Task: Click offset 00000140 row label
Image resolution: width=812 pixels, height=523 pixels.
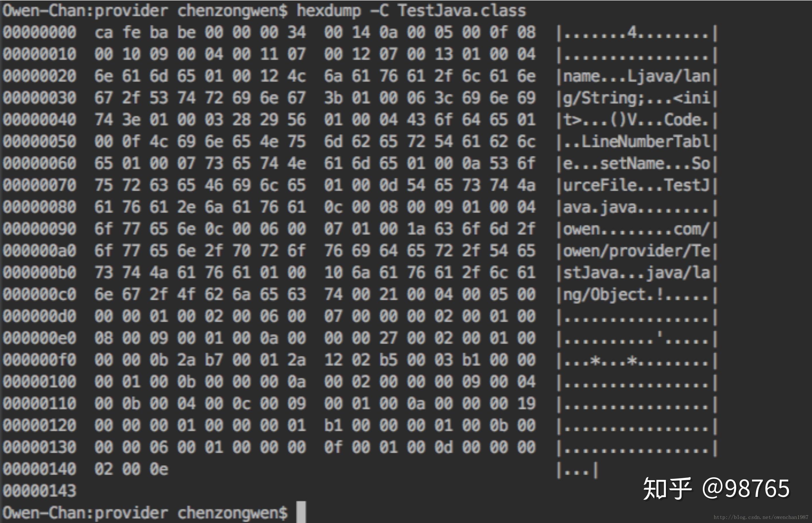Action: click(x=40, y=469)
